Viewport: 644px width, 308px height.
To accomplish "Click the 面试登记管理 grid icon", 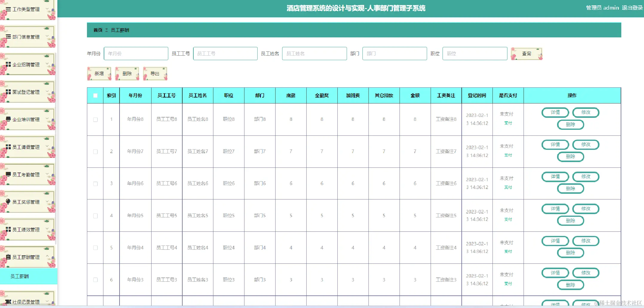I will 8,92.
